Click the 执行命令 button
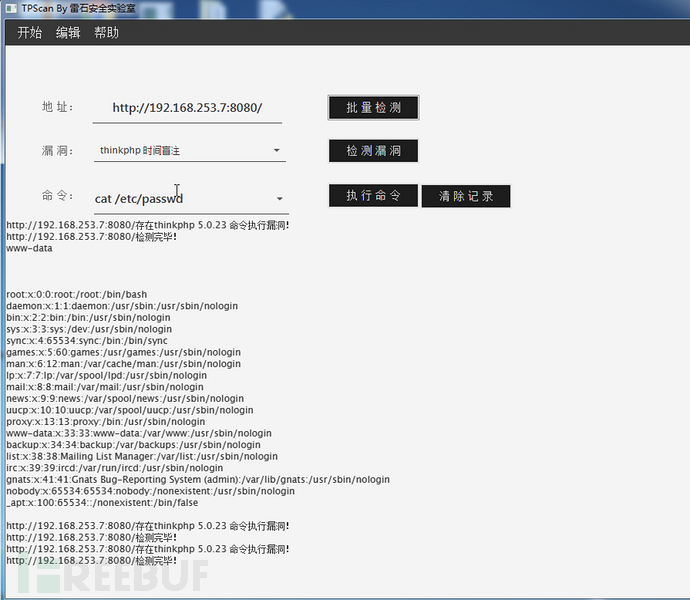Screen dimensions: 690x600 pyautogui.click(x=373, y=195)
